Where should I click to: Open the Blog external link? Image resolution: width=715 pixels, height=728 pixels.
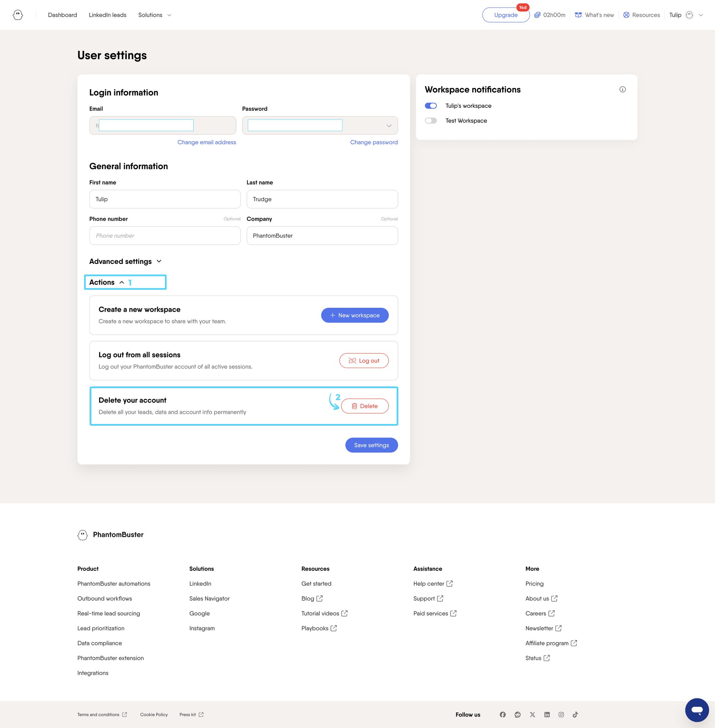[x=312, y=599]
